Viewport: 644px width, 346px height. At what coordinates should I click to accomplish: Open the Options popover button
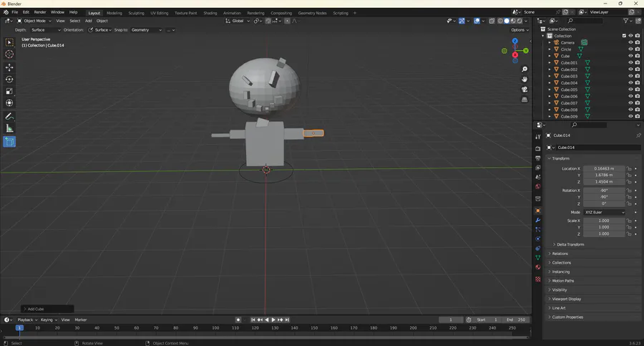[x=519, y=30]
